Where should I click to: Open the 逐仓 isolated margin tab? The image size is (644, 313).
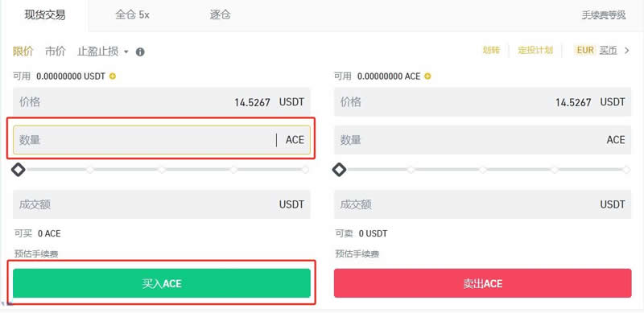pyautogui.click(x=220, y=15)
